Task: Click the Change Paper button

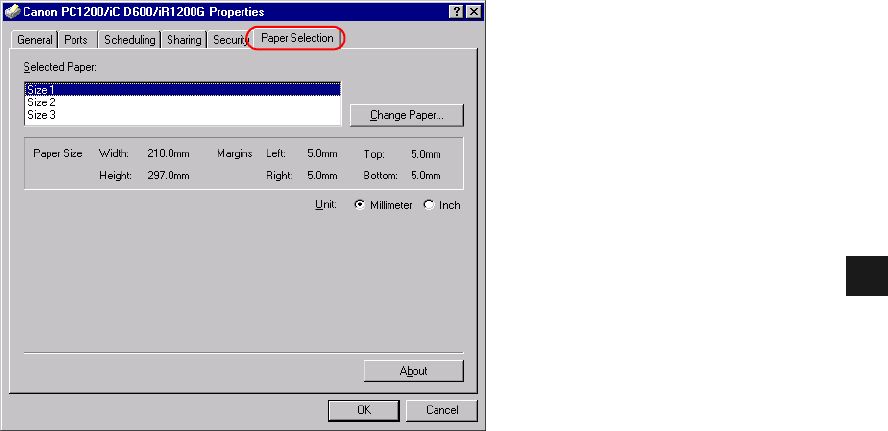Action: [407, 115]
